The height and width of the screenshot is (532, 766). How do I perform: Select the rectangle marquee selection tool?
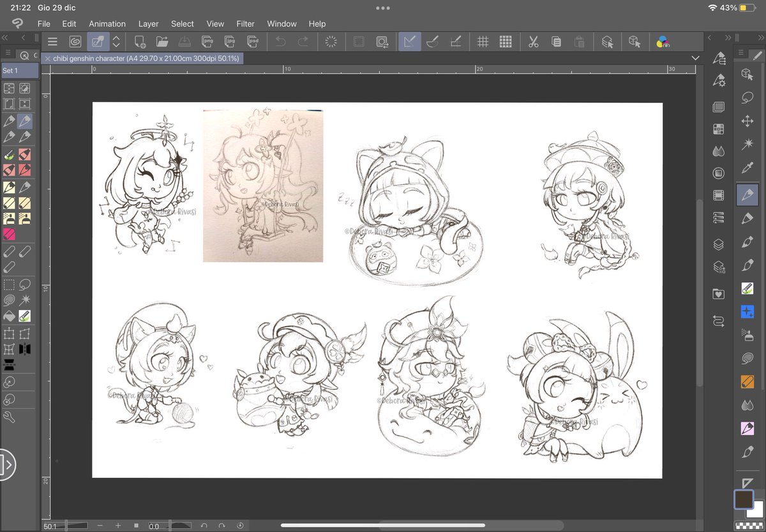coord(10,284)
